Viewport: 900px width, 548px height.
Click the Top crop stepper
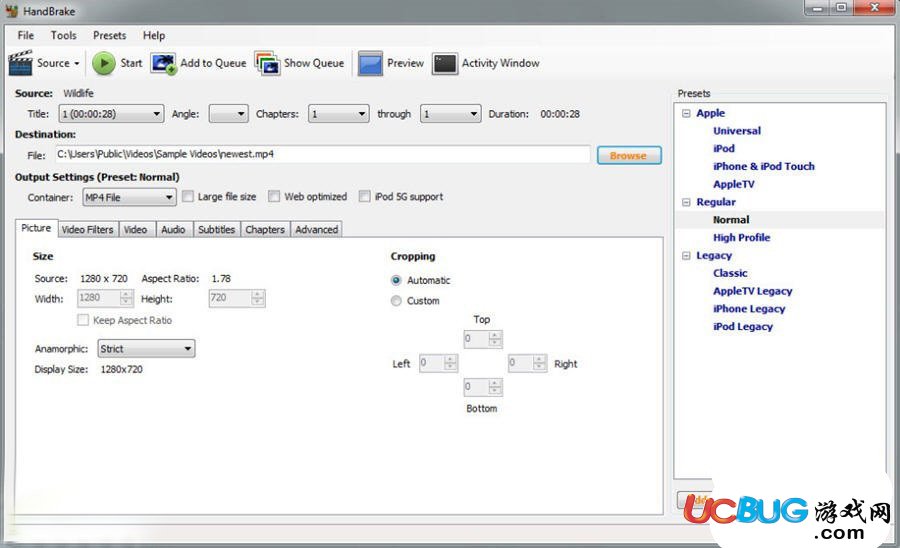483,339
